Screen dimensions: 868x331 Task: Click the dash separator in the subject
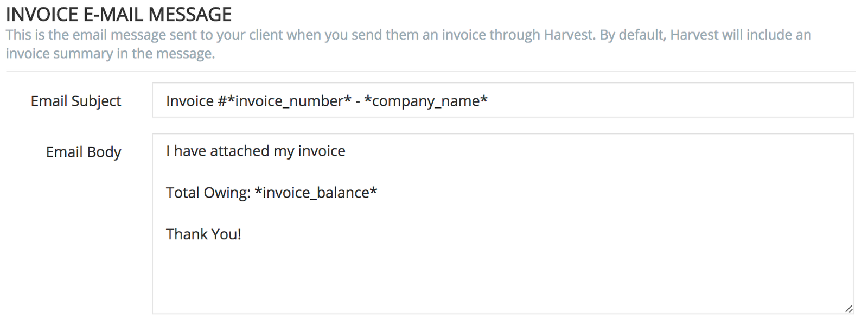click(x=358, y=101)
